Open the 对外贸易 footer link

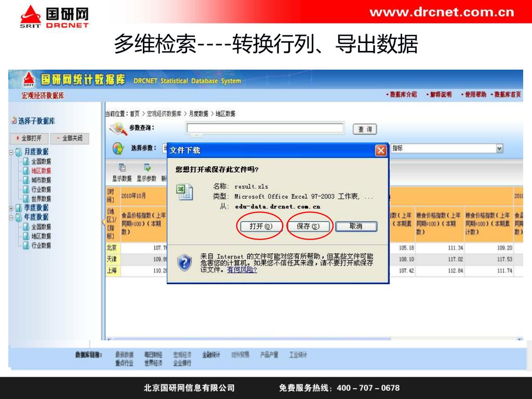pyautogui.click(x=240, y=355)
